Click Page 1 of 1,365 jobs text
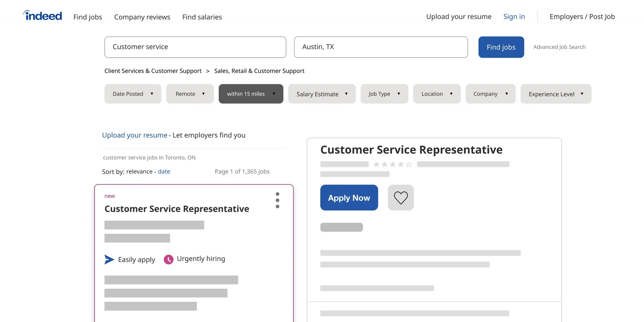 (x=242, y=171)
